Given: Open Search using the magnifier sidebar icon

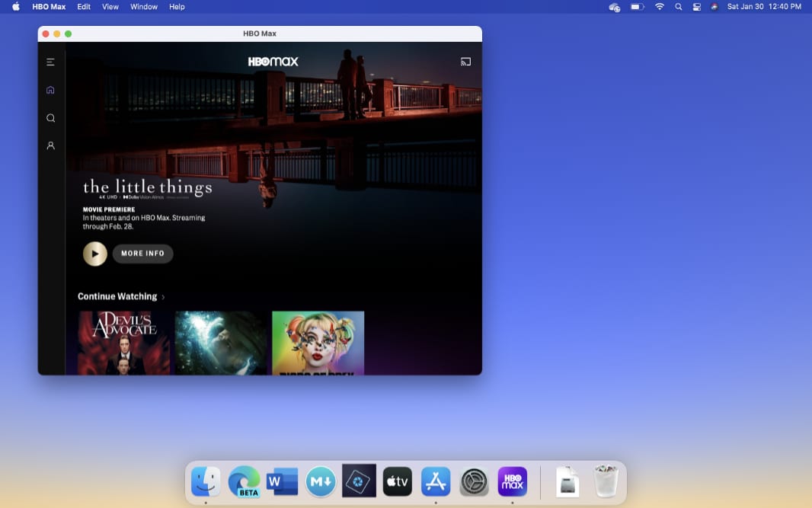Looking at the screenshot, I should tap(50, 118).
